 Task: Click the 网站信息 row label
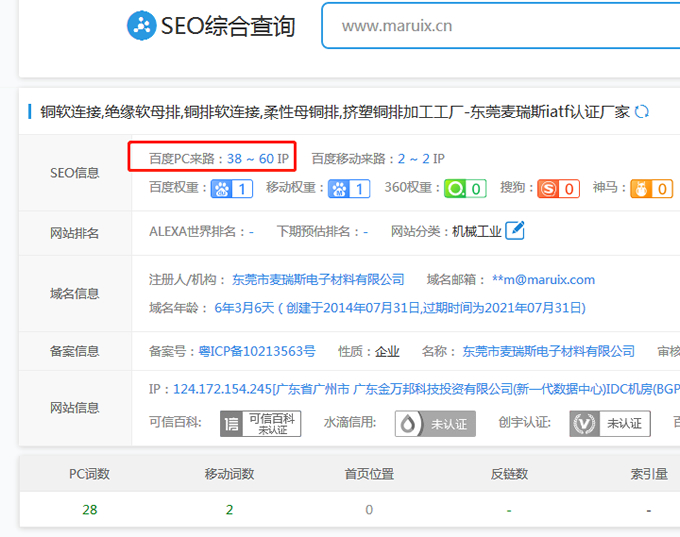[75, 408]
